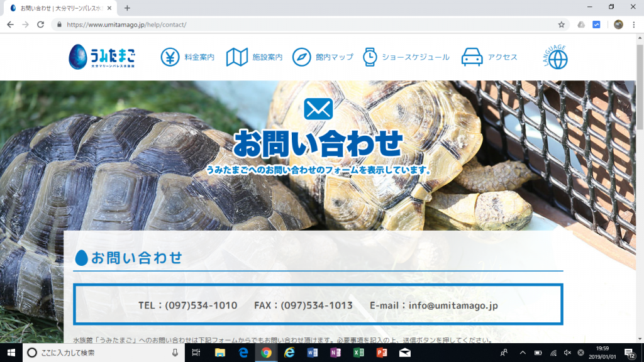
Task: Select the お問い合わせ browser tab
Action: point(60,8)
